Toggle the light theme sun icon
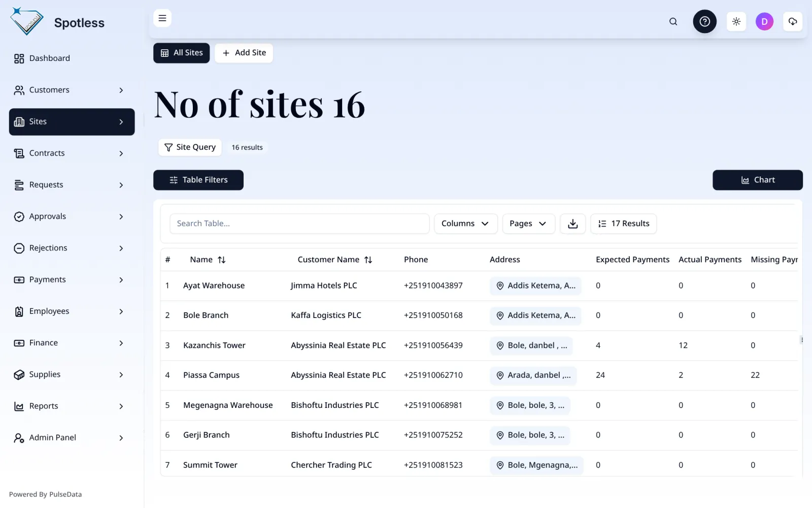 [x=736, y=21]
